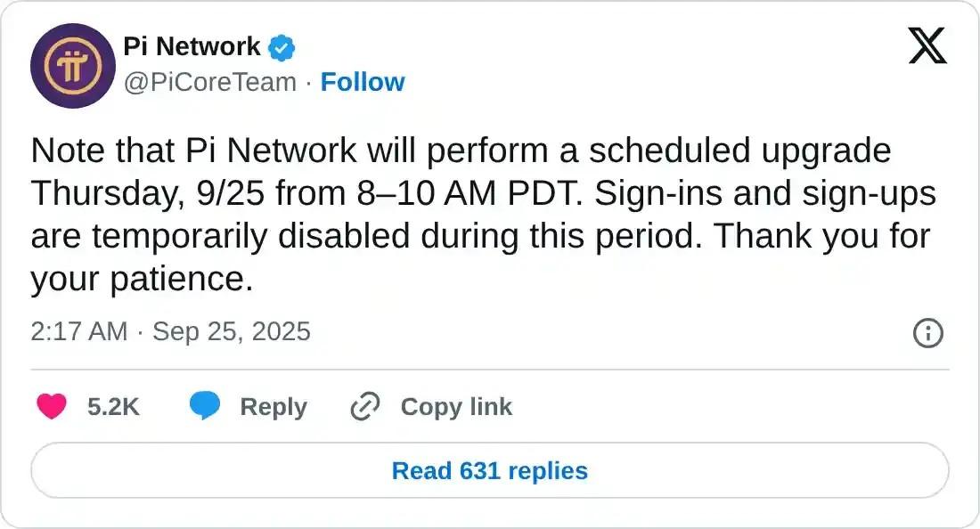This screenshot has width=980, height=529.
Task: Click the Follow link
Action: pyautogui.click(x=362, y=82)
